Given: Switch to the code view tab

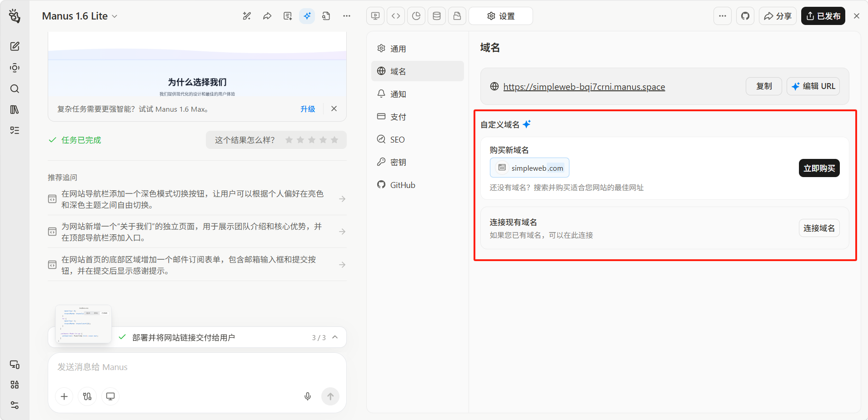Looking at the screenshot, I should coord(396,16).
